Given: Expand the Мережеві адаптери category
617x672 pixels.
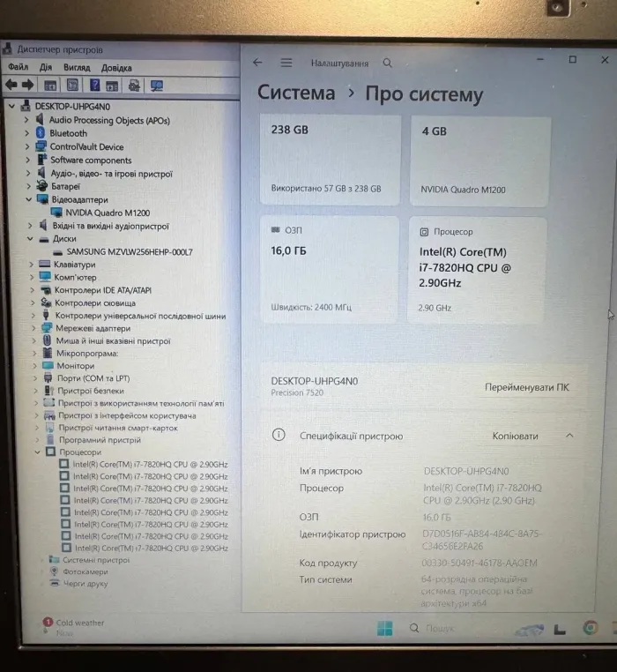Looking at the screenshot, I should pos(33,328).
